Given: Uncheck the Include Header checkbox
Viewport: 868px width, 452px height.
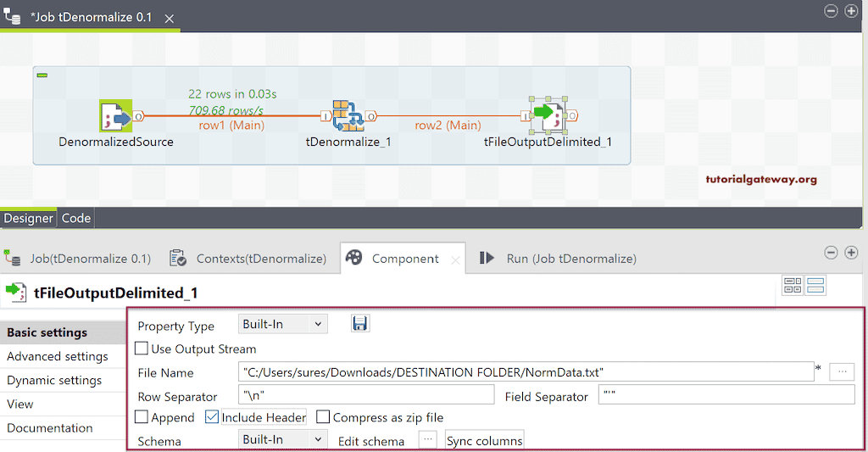Looking at the screenshot, I should (x=211, y=416).
